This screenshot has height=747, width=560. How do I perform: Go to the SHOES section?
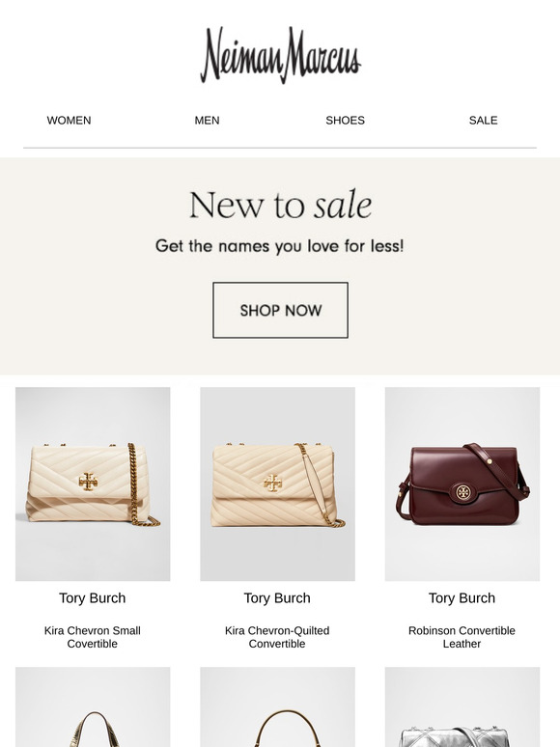pos(345,121)
